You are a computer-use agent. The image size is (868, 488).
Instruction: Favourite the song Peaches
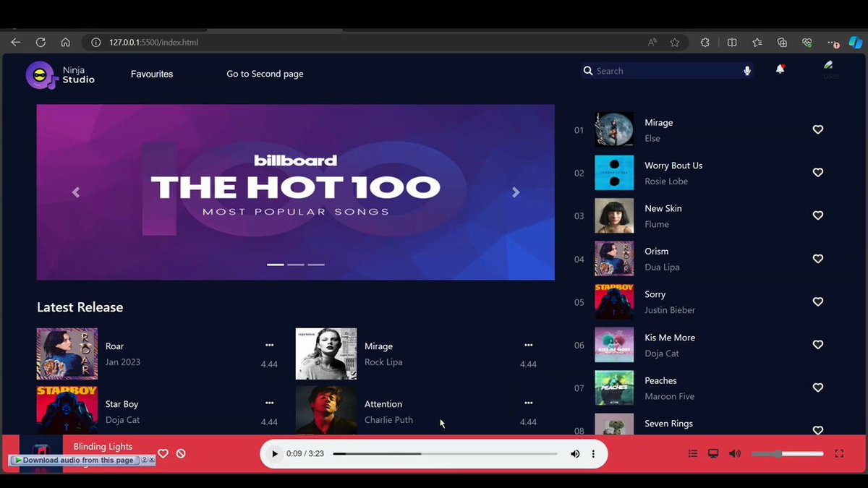click(x=818, y=388)
